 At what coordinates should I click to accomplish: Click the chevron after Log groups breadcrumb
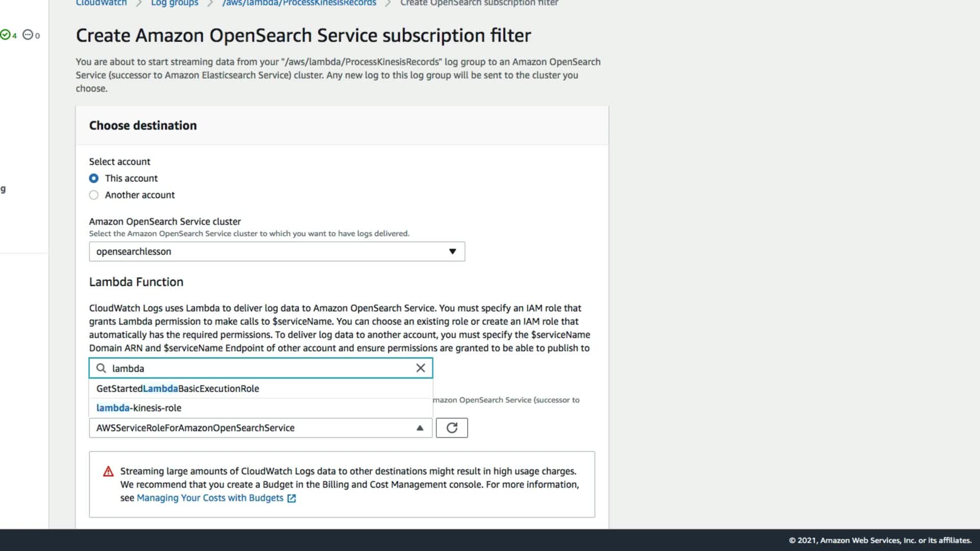[210, 3]
